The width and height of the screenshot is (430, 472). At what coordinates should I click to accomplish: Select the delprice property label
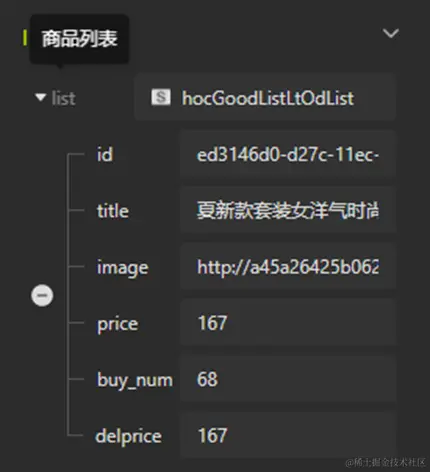tap(129, 437)
